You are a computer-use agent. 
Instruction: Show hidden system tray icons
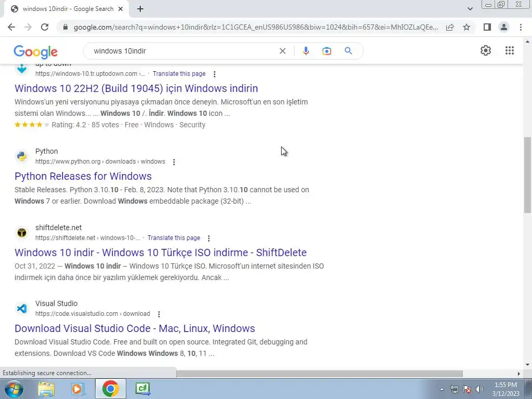pyautogui.click(x=442, y=389)
